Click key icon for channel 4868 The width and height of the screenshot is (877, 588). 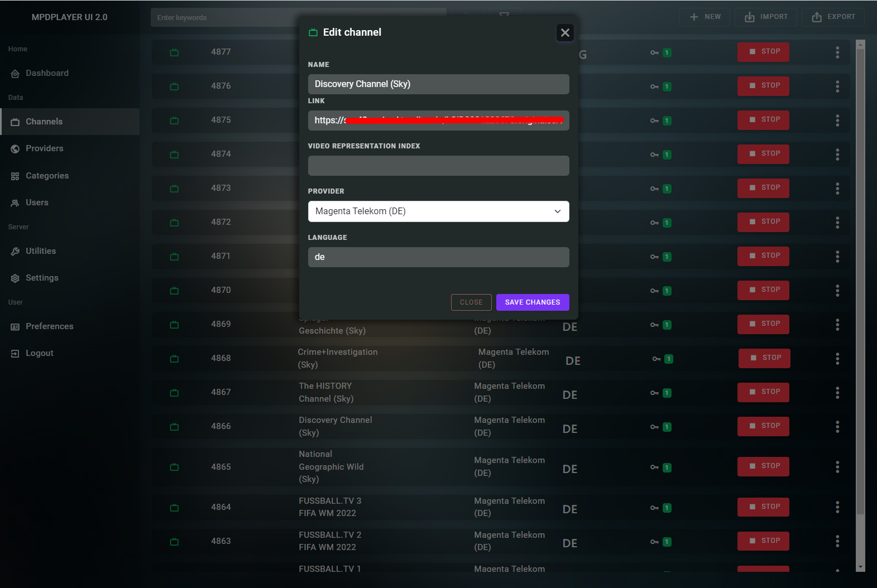[x=656, y=359]
